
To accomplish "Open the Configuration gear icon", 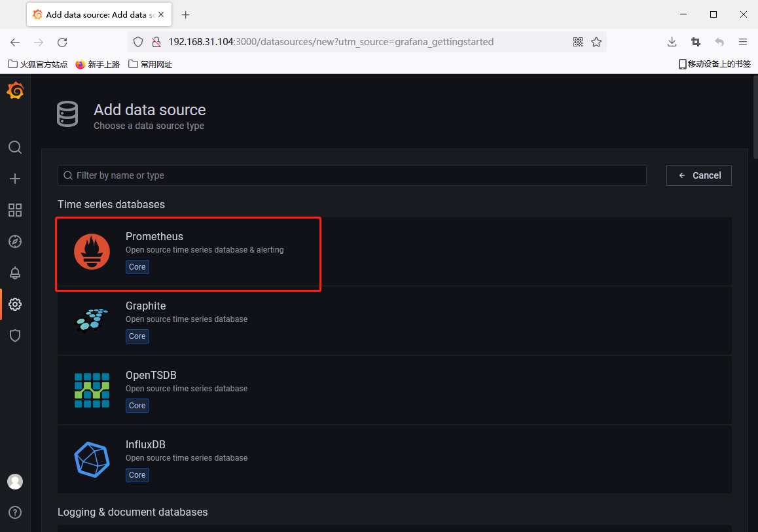I will pyautogui.click(x=15, y=304).
